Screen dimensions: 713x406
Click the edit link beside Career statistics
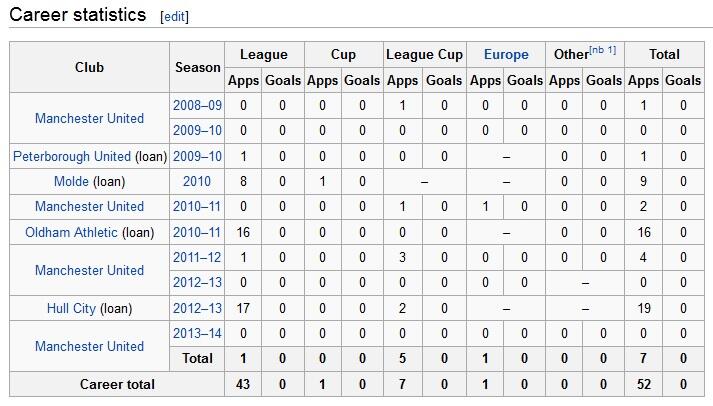174,17
